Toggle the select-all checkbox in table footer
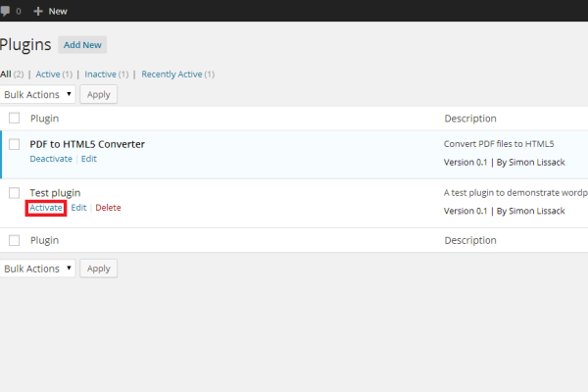Viewport: 588px width, 392px height. click(15, 240)
